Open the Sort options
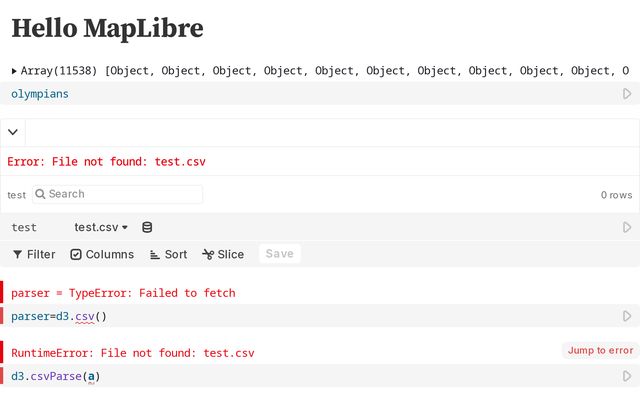 point(168,254)
